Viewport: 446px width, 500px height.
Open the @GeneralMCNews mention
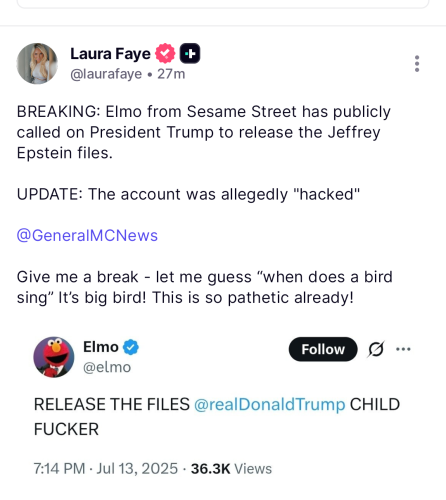(87, 235)
